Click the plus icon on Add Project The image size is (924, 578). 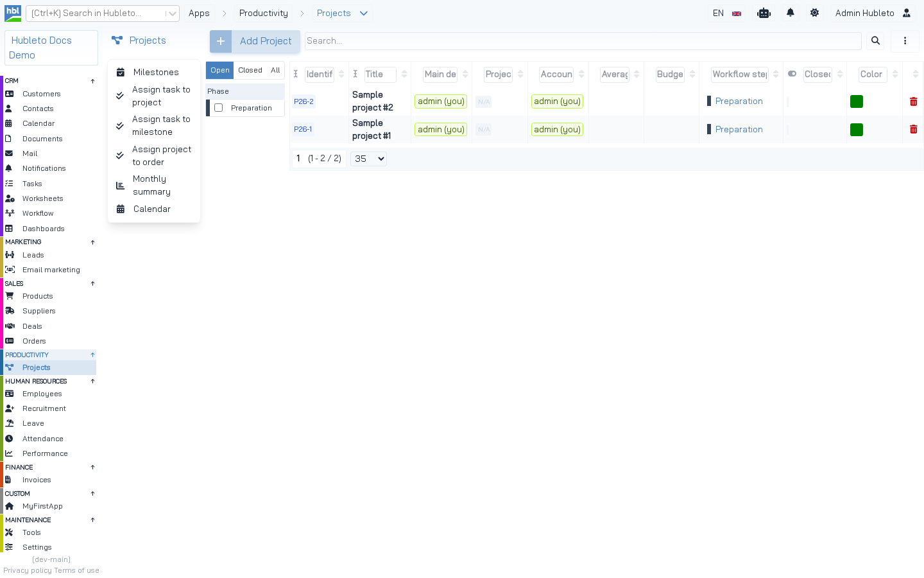click(x=221, y=41)
